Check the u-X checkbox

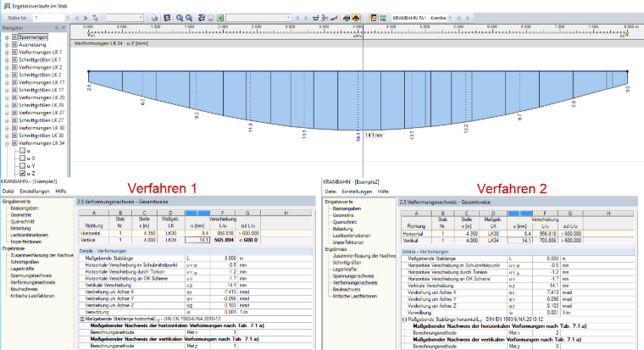coord(23,158)
